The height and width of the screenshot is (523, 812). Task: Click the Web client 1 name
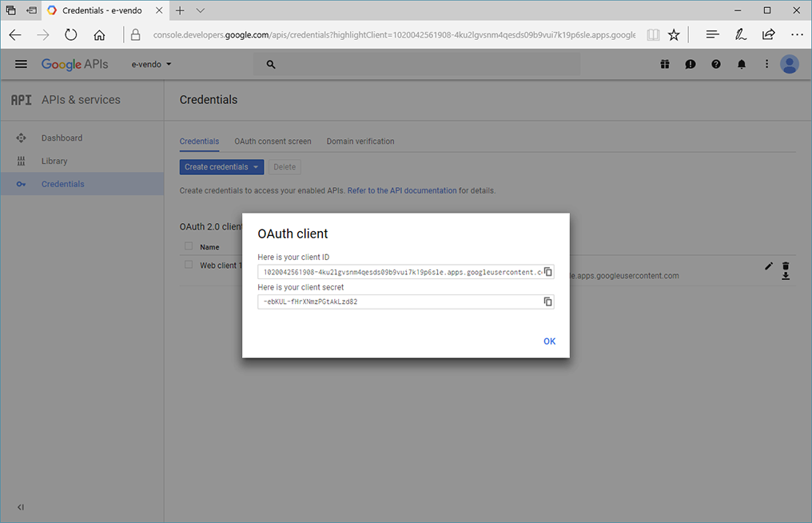[x=221, y=265]
